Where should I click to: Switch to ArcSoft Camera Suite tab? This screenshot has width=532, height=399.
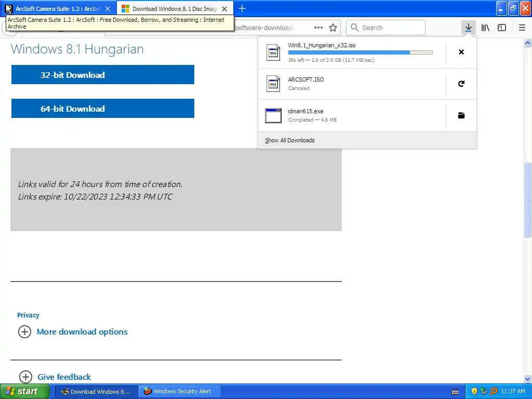58,9
